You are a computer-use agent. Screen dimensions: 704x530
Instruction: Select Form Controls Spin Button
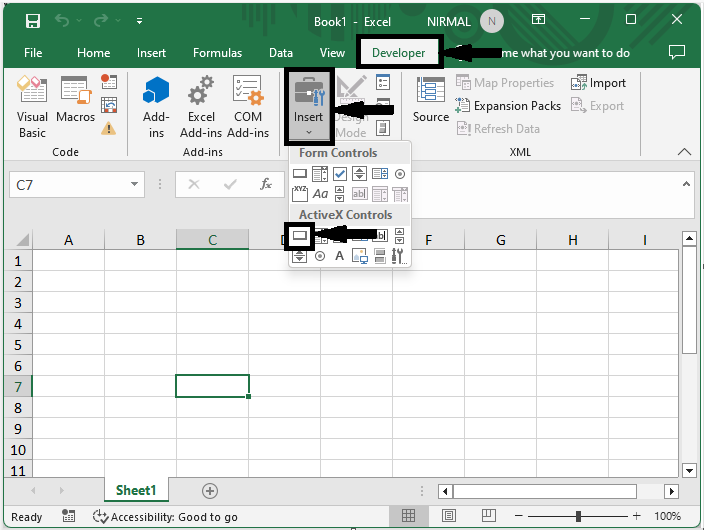pyautogui.click(x=359, y=174)
